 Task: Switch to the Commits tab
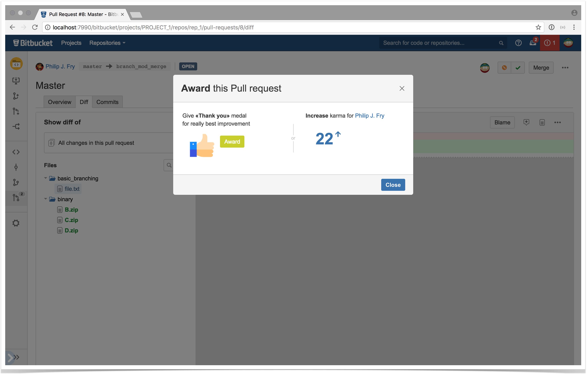point(107,102)
